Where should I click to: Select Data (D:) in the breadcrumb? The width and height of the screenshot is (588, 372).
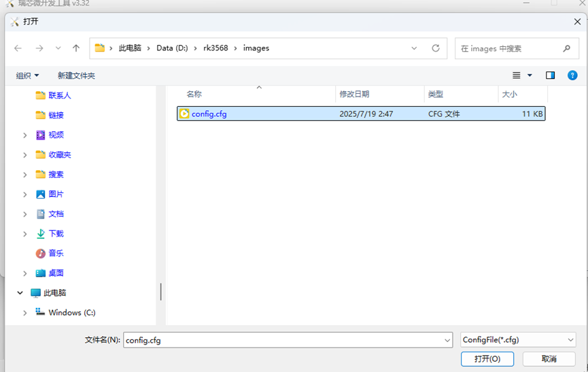click(172, 48)
